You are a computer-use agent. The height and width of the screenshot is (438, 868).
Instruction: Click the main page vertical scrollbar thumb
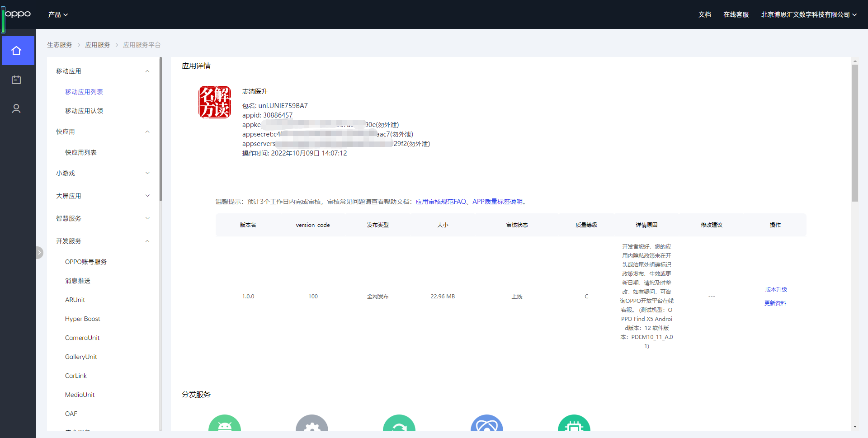click(855, 133)
